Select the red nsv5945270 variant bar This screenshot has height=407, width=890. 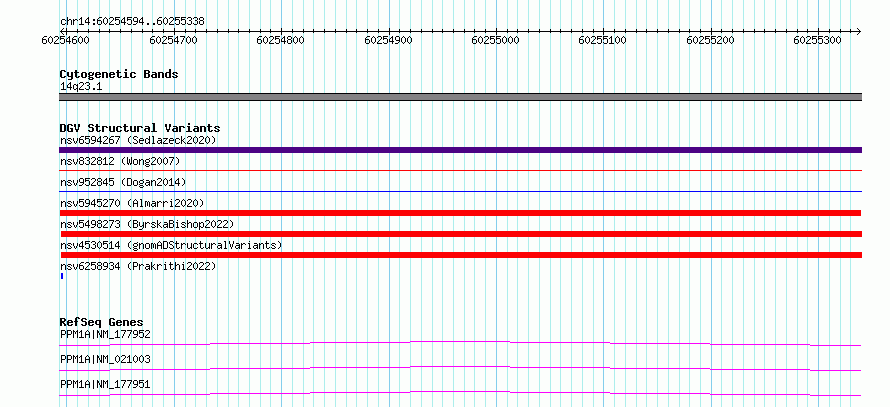pyautogui.click(x=460, y=213)
